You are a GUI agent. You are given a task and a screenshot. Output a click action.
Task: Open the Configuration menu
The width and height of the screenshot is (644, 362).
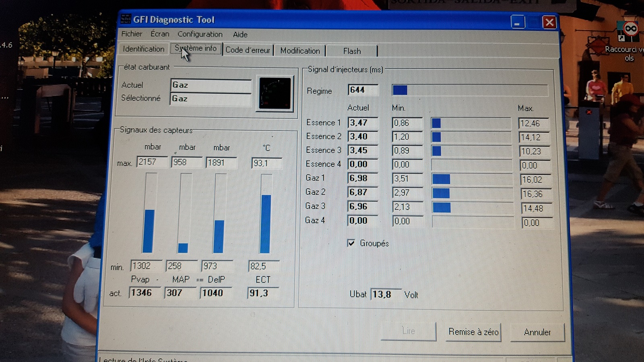[x=200, y=34]
